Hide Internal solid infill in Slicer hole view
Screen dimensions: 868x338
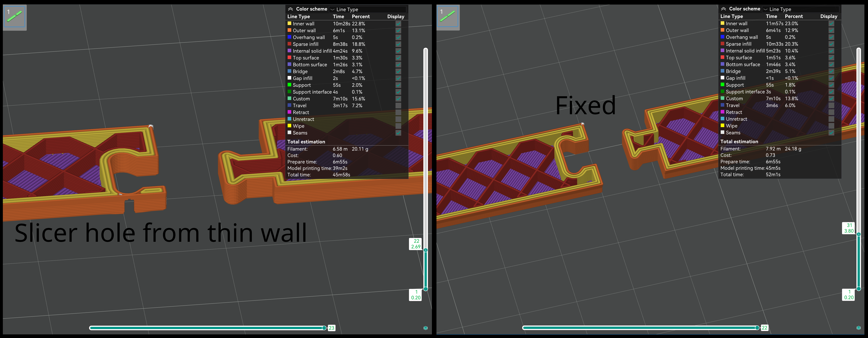[x=398, y=51]
